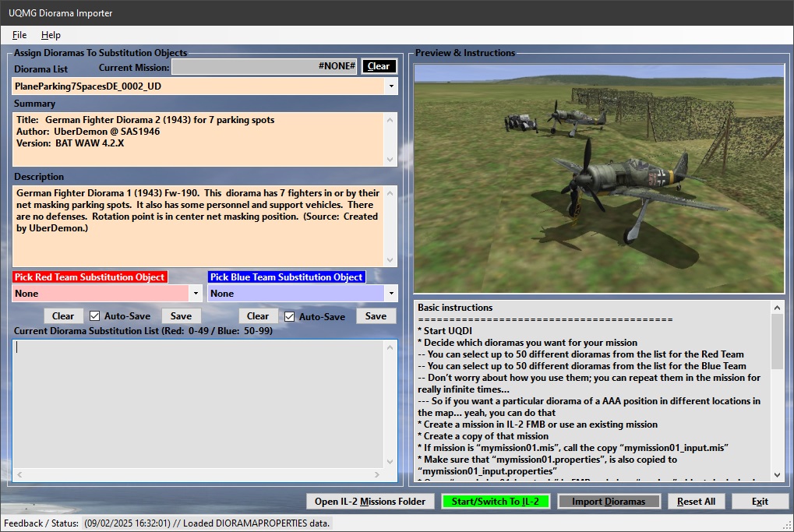This screenshot has height=532, width=794.
Task: Click instructions panel vertical scrollbar thumb
Action: tap(778, 341)
